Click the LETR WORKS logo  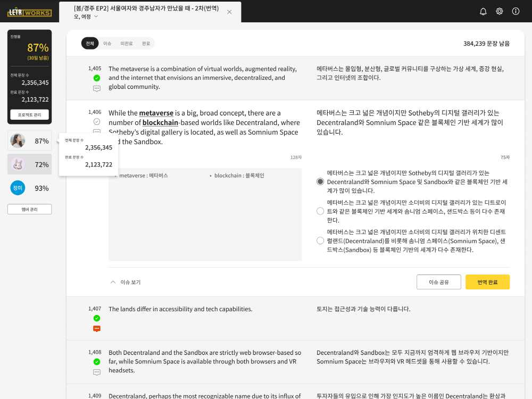pyautogui.click(x=30, y=12)
